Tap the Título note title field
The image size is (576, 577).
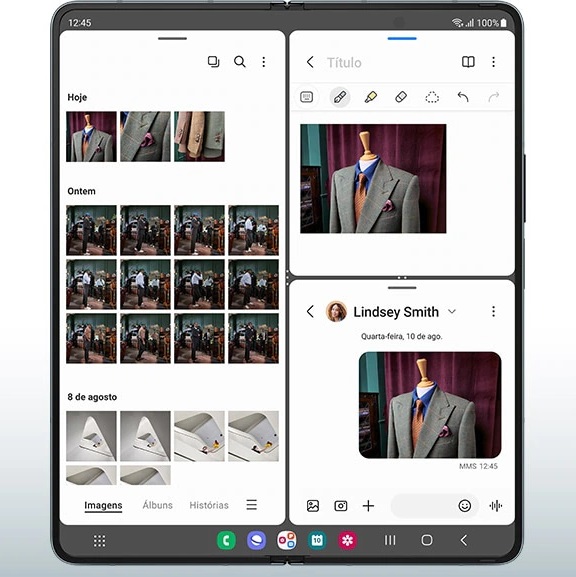click(x=344, y=63)
